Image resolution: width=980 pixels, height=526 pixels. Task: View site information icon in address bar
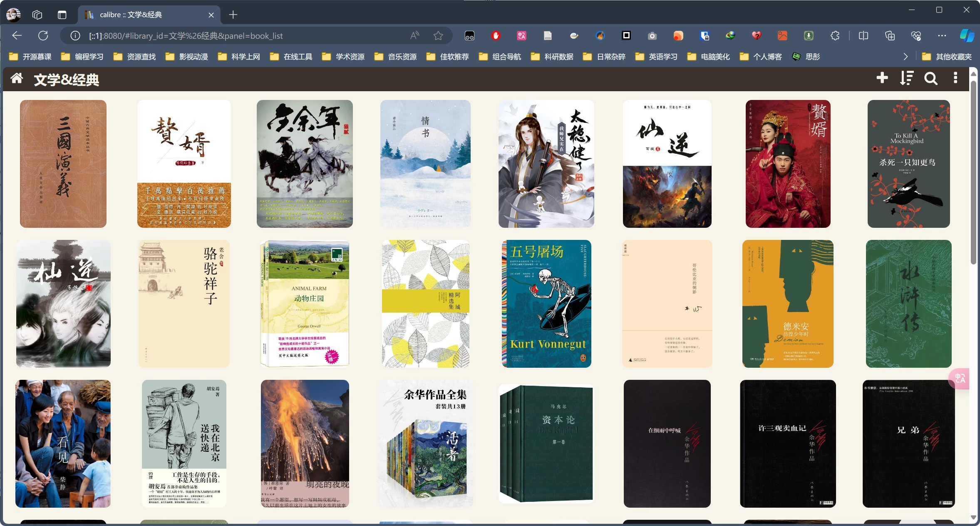pyautogui.click(x=75, y=36)
